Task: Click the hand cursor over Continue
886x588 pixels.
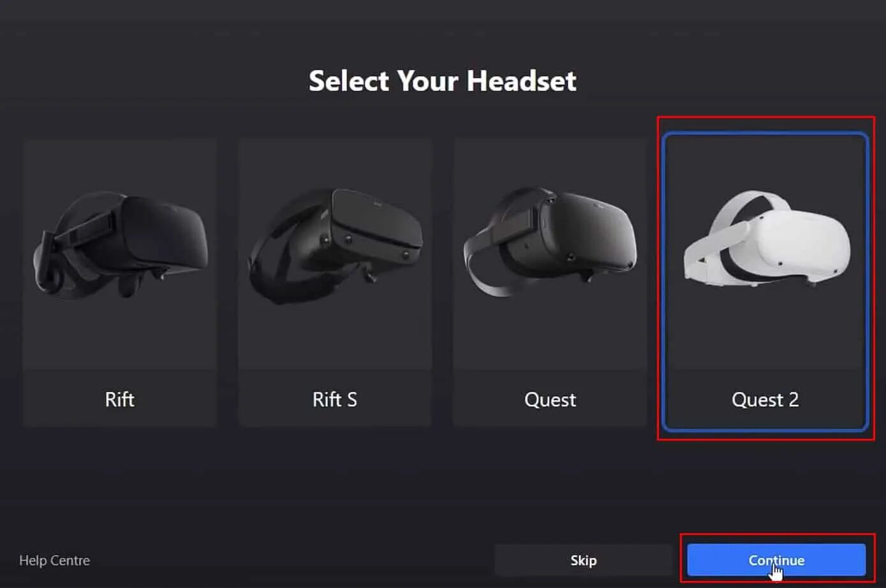Action: coord(776,571)
